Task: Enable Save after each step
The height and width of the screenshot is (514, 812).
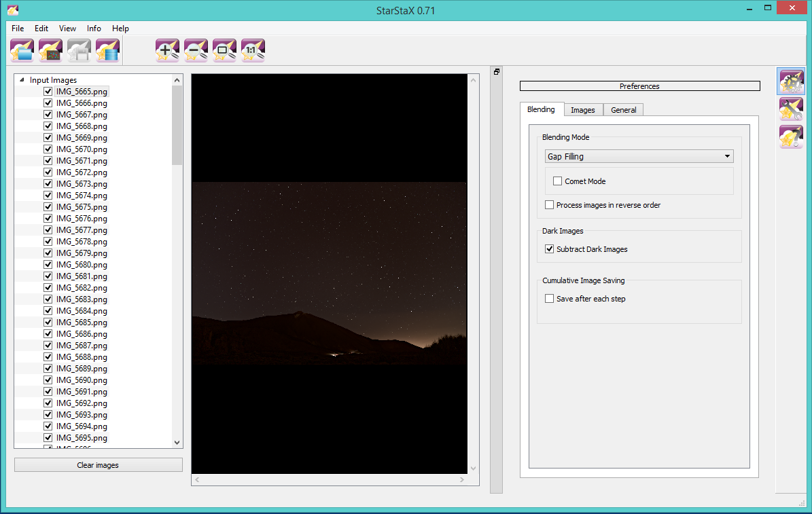Action: tap(550, 299)
